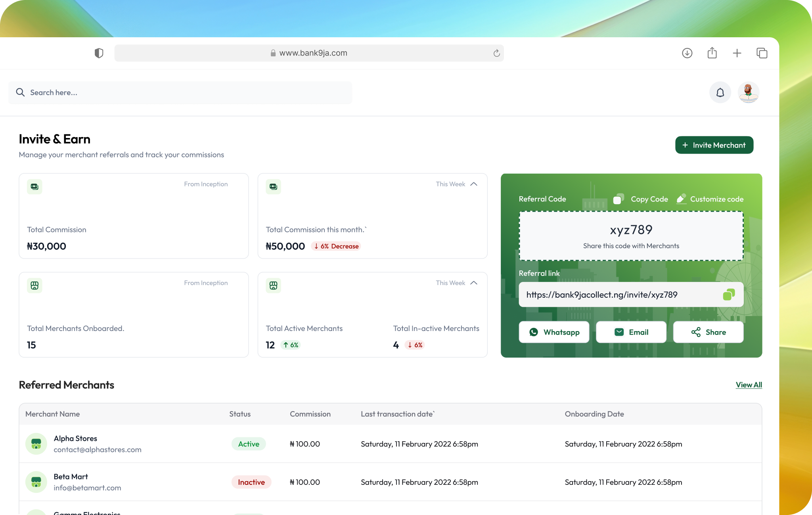
Task: Click the Beta Mart merchant icon
Action: (36, 482)
